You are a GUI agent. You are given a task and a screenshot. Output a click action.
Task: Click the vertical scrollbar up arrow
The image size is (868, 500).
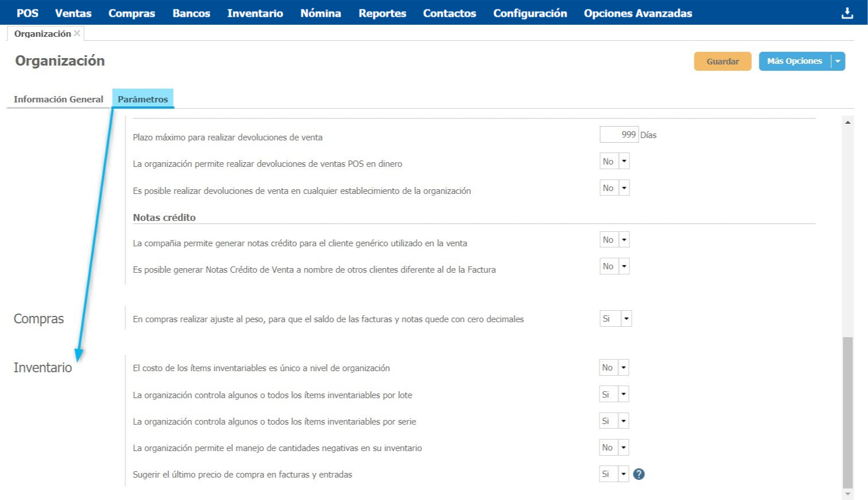coord(847,122)
